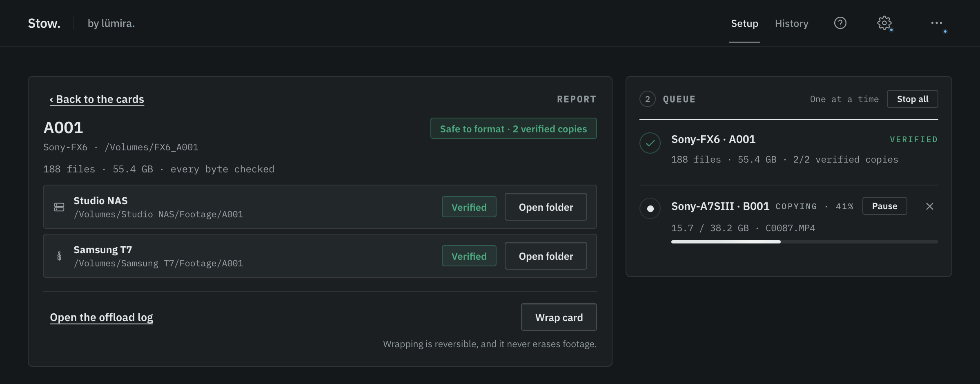Click the 'Sony-FX6 · /Volumes/FX6_A001' text

click(121, 147)
